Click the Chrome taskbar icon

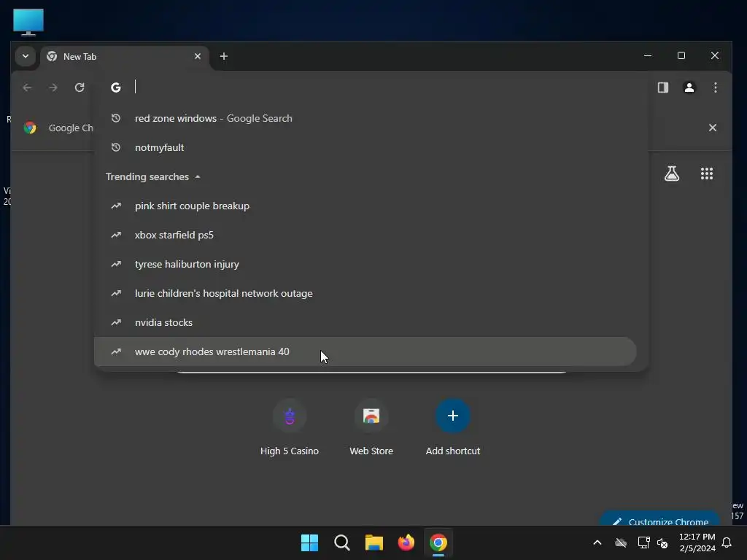click(x=438, y=542)
